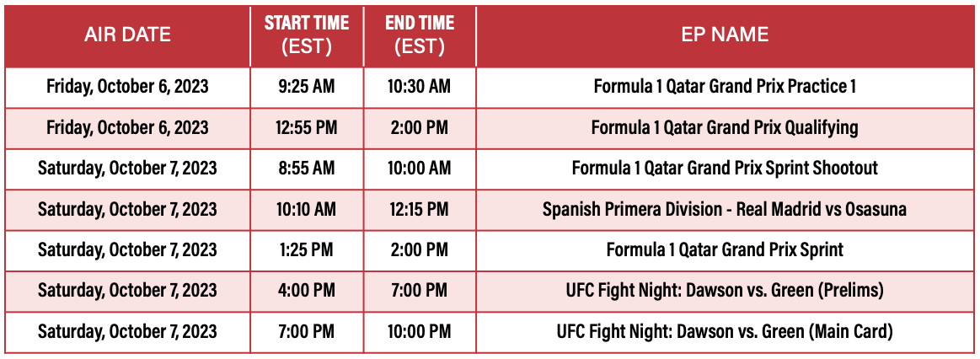Click Formula 1 Qatar Grand Prix Sprint Shootout
This screenshot has width=980, height=359.
tap(725, 169)
